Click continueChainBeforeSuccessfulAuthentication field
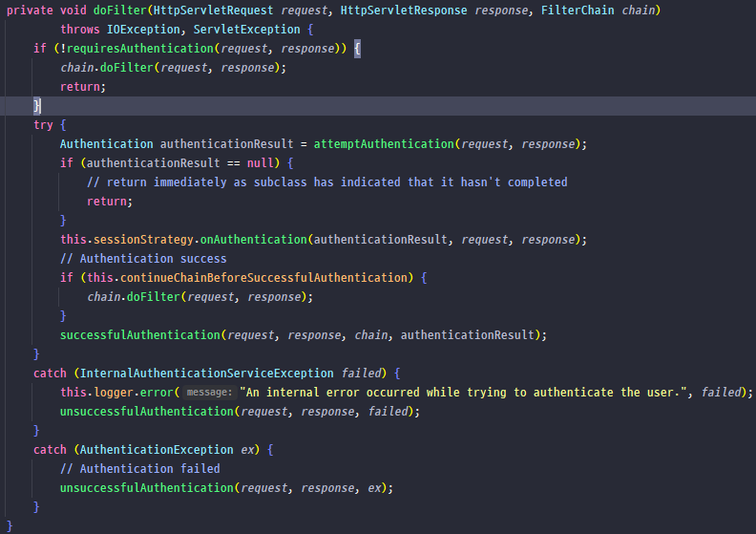This screenshot has width=756, height=534. [x=263, y=278]
